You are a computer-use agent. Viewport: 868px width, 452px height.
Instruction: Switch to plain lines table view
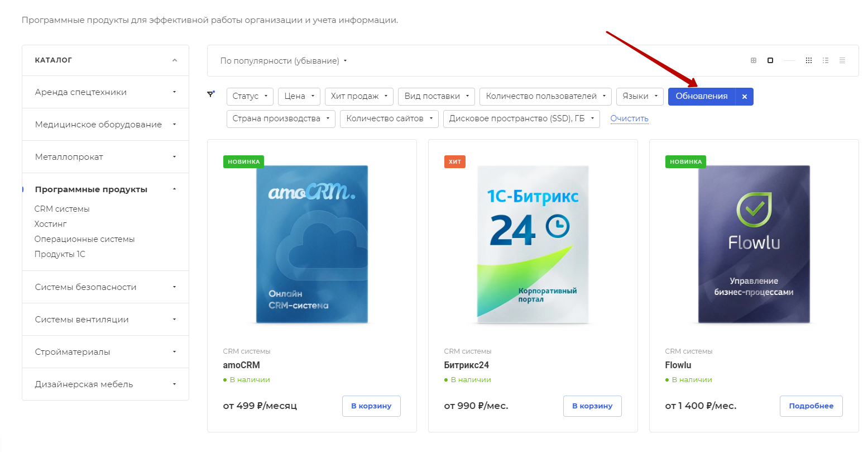(x=842, y=60)
